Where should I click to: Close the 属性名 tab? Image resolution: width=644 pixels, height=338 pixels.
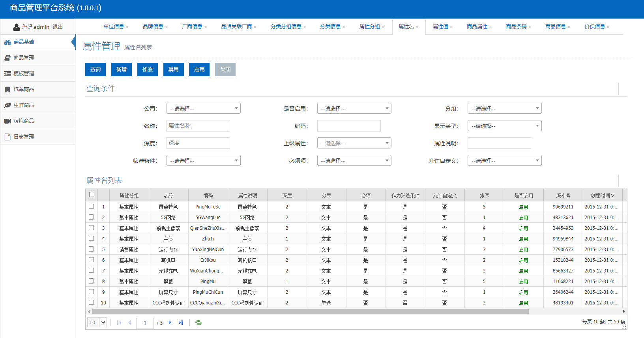(x=417, y=27)
